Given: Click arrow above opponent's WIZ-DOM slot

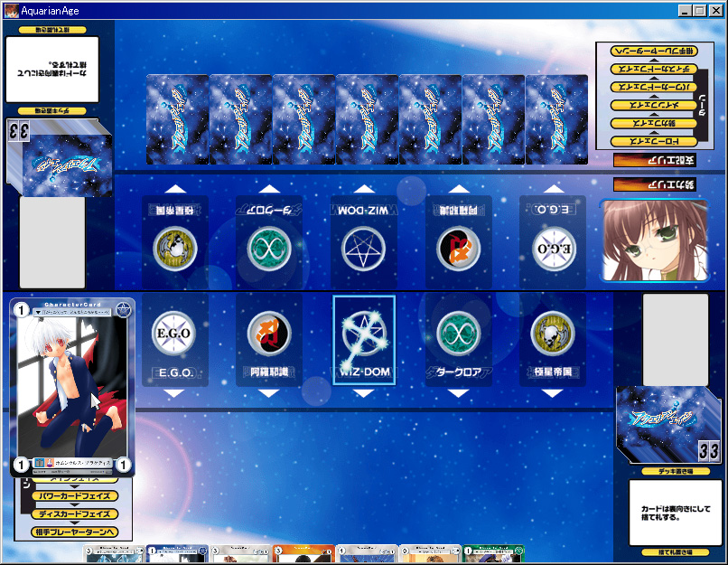Looking at the screenshot, I should coord(364,189).
